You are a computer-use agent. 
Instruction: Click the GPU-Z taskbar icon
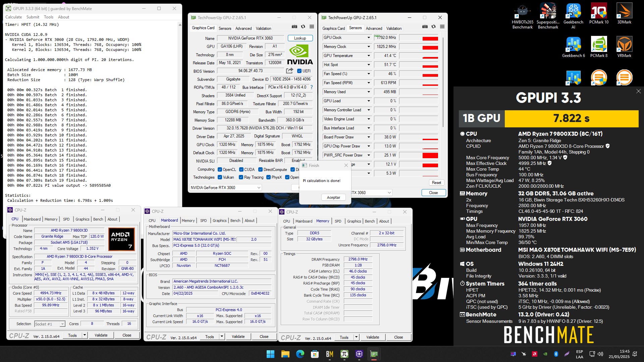[x=374, y=354]
